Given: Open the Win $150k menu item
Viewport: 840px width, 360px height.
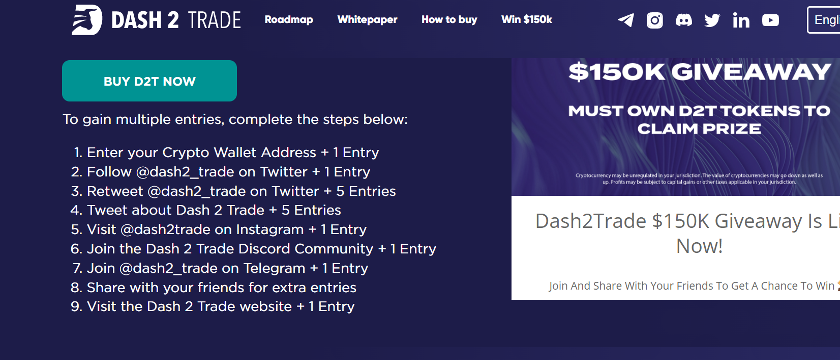Looking at the screenshot, I should 527,20.
